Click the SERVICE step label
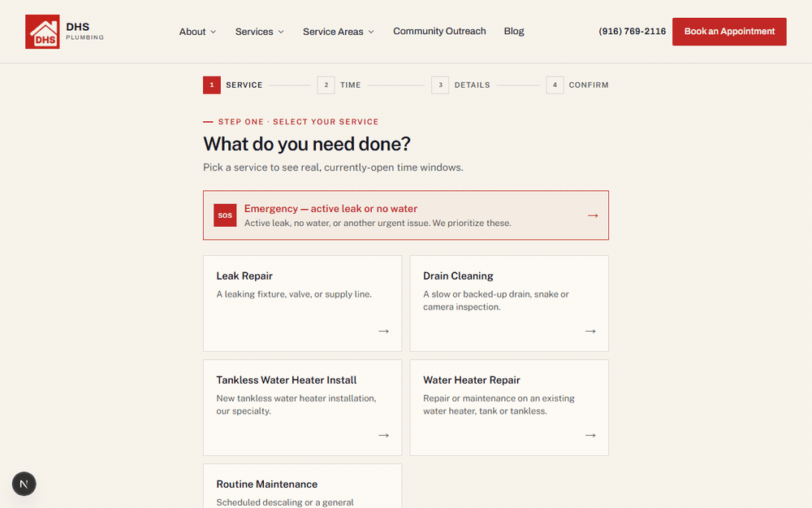 tap(244, 85)
